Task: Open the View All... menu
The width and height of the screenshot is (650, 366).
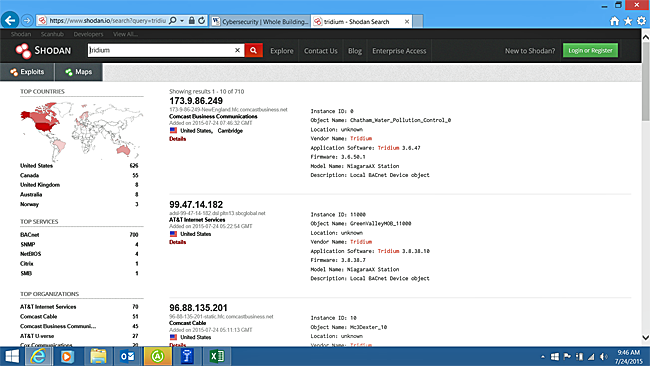Action: click(126, 34)
